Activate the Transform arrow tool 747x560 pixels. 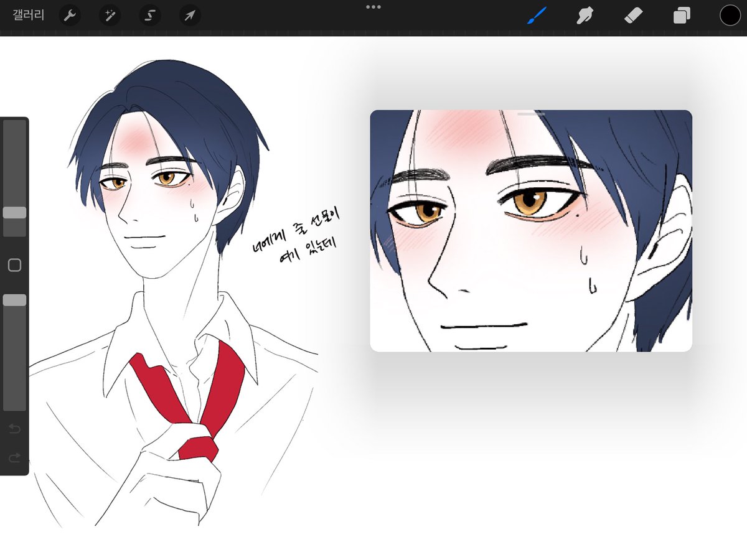[x=190, y=16]
